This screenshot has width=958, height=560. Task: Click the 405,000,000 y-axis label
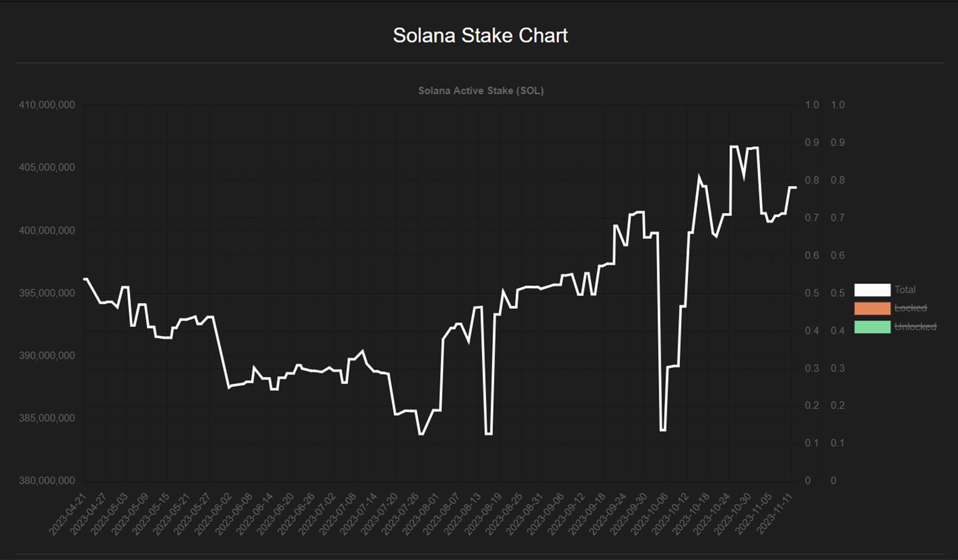(x=47, y=168)
